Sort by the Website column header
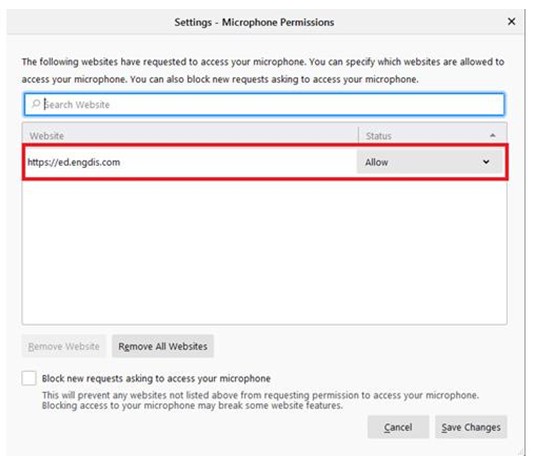Image resolution: width=538 pixels, height=472 pixels. (x=190, y=135)
